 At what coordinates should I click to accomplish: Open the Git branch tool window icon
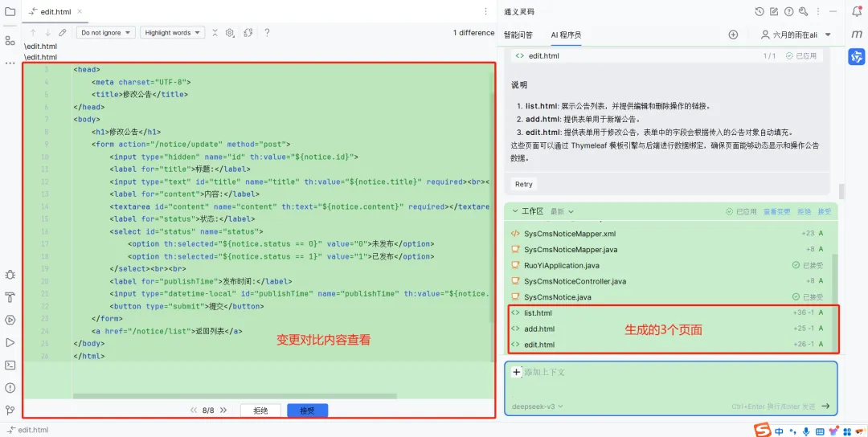click(x=10, y=410)
